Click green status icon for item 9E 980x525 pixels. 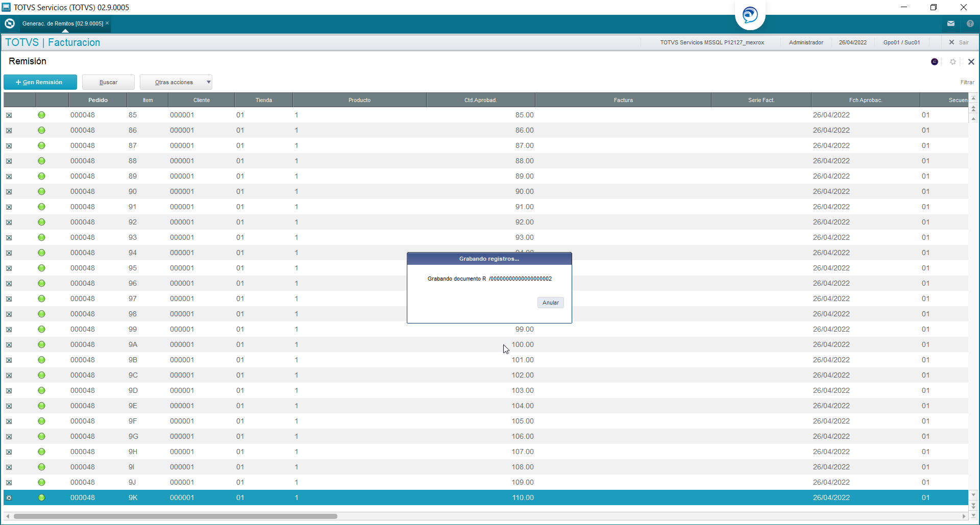click(41, 406)
